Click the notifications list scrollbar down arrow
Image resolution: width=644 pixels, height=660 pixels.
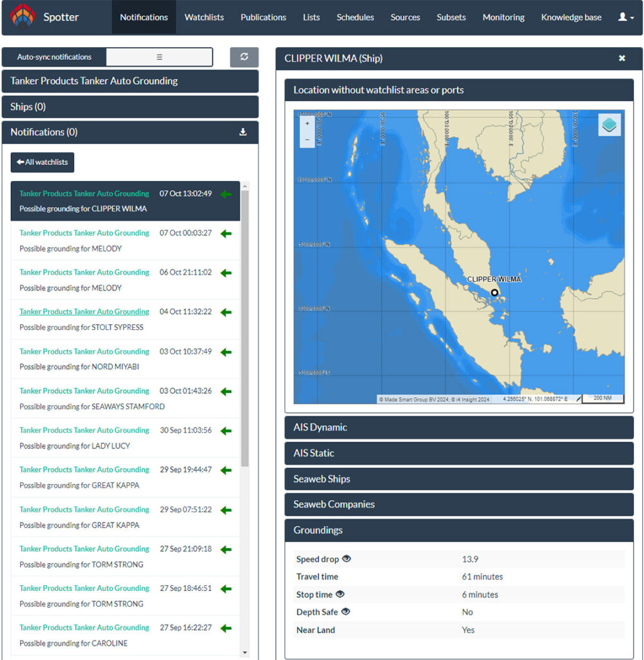pos(244,652)
